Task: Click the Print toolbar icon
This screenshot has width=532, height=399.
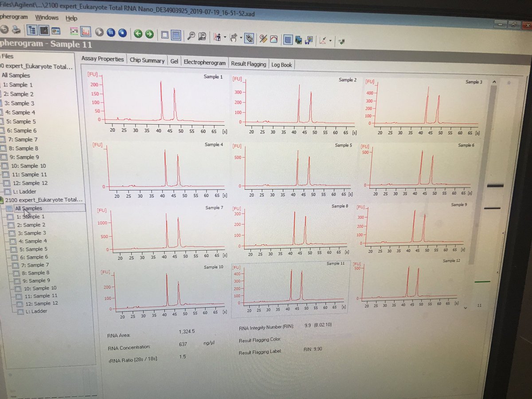Action: (16, 30)
